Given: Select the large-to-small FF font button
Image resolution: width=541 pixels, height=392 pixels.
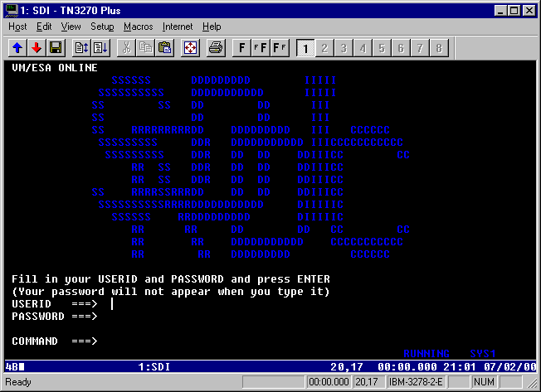Looking at the screenshot, I should click(280, 47).
